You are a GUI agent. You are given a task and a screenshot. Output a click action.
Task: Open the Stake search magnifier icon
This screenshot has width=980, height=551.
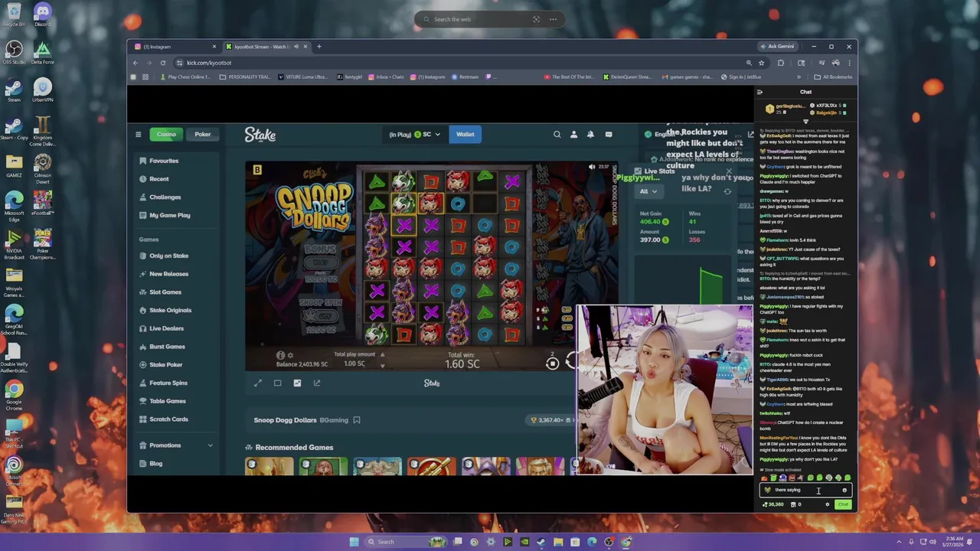click(557, 135)
